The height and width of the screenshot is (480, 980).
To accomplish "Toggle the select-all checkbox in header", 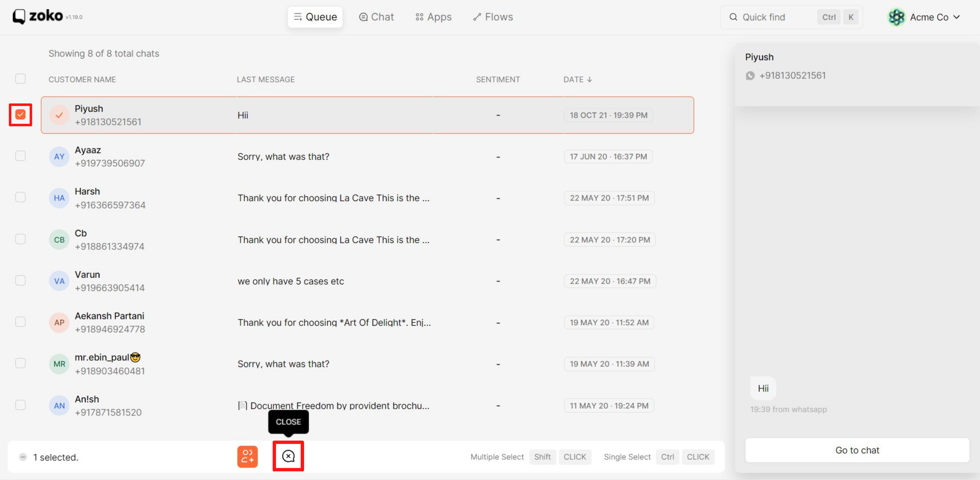I will pos(21,79).
